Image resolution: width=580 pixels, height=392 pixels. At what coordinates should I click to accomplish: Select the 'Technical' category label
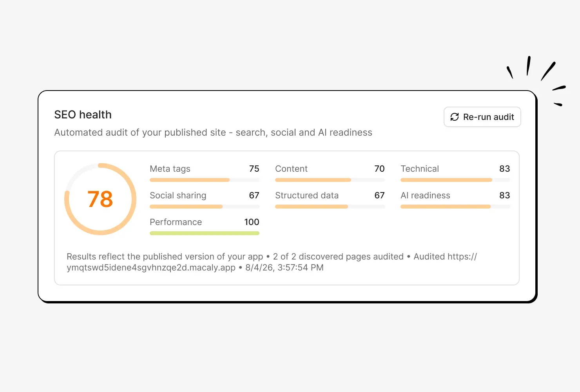pos(420,169)
